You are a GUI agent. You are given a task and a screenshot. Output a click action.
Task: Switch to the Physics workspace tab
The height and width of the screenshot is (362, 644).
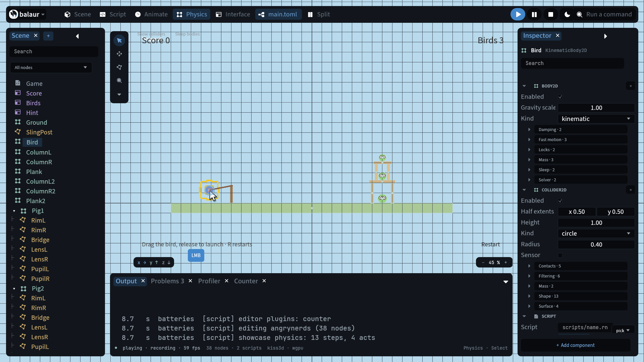tap(192, 14)
